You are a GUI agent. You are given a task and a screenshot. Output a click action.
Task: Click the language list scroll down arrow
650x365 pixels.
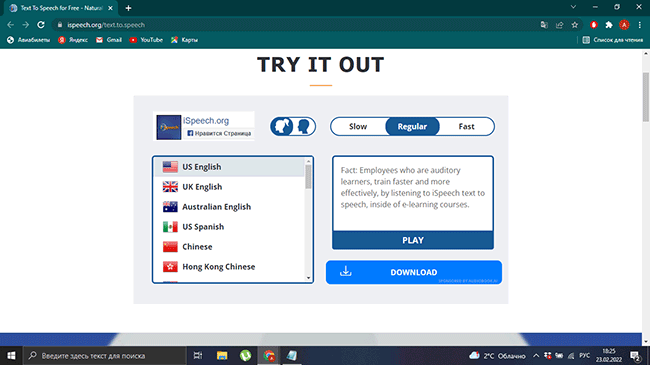[x=308, y=278]
